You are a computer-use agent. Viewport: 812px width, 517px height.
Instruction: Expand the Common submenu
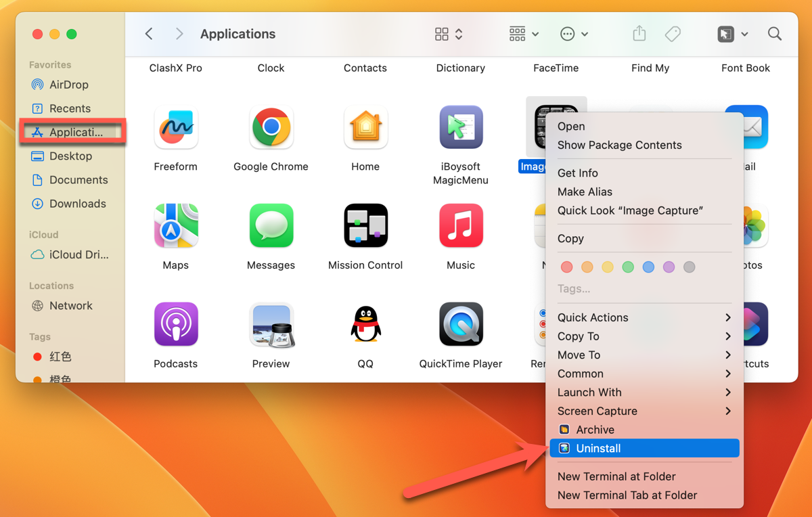(644, 374)
